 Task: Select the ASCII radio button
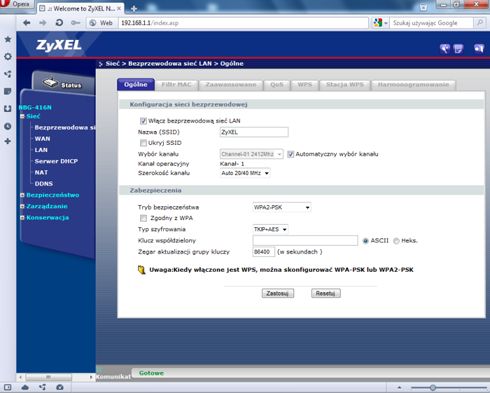click(366, 241)
